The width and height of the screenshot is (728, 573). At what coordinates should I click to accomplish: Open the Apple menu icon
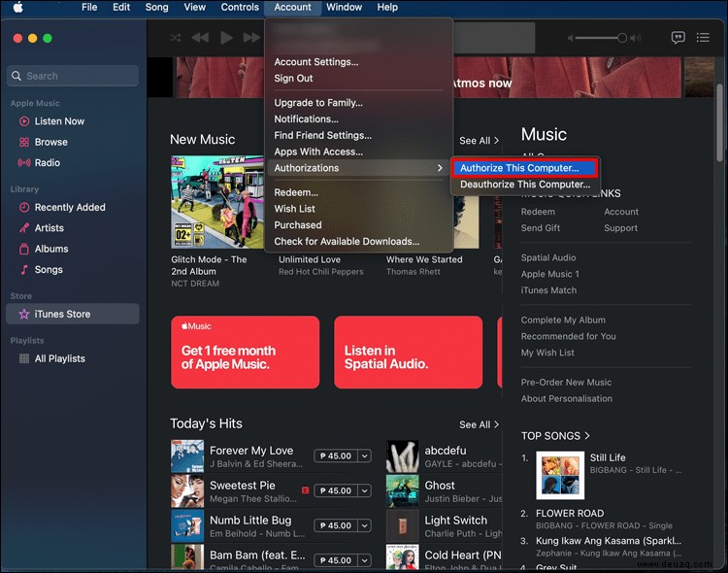coord(18,7)
